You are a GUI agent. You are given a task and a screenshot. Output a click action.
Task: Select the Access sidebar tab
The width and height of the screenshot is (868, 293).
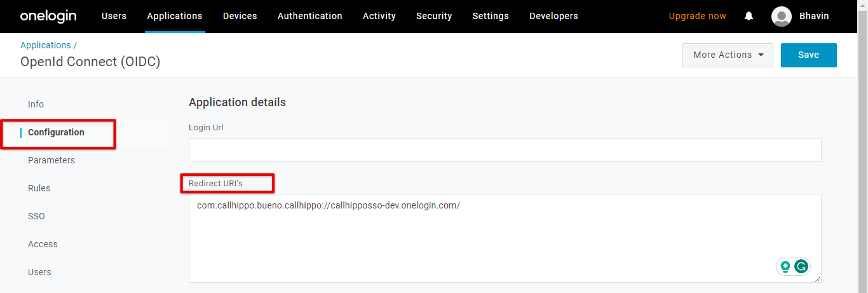click(x=43, y=244)
